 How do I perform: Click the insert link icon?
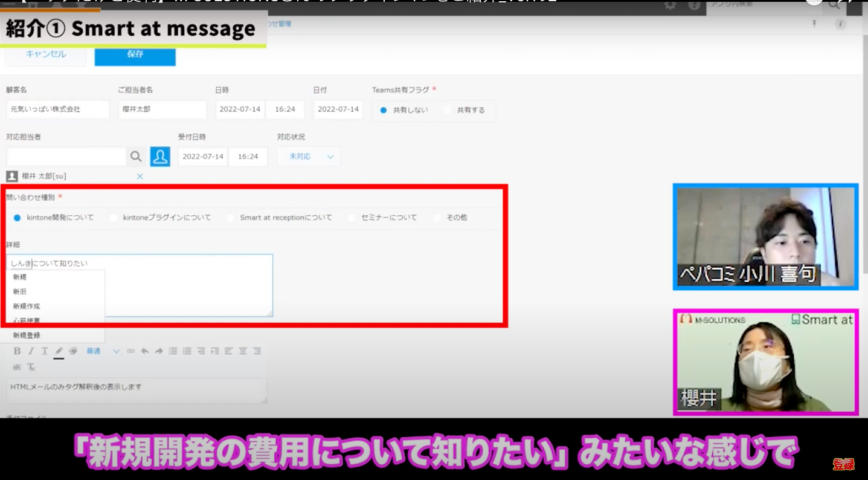coord(131,351)
